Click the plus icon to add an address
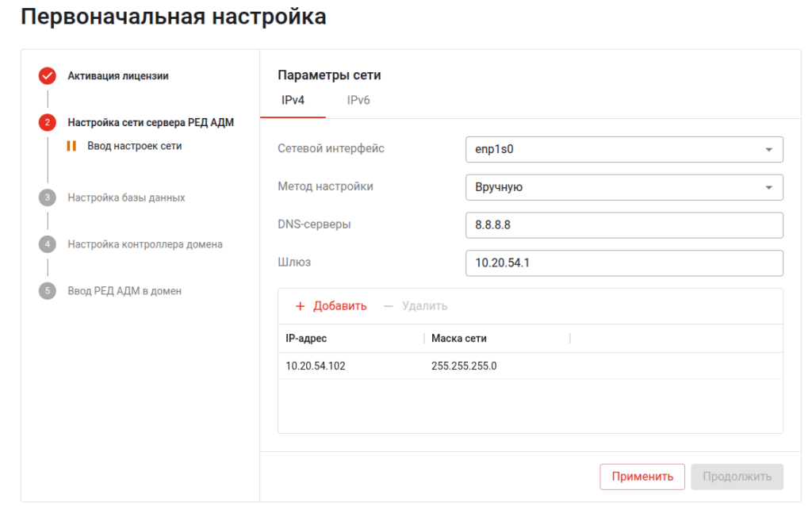Image resolution: width=812 pixels, height=506 pixels. [x=301, y=306]
